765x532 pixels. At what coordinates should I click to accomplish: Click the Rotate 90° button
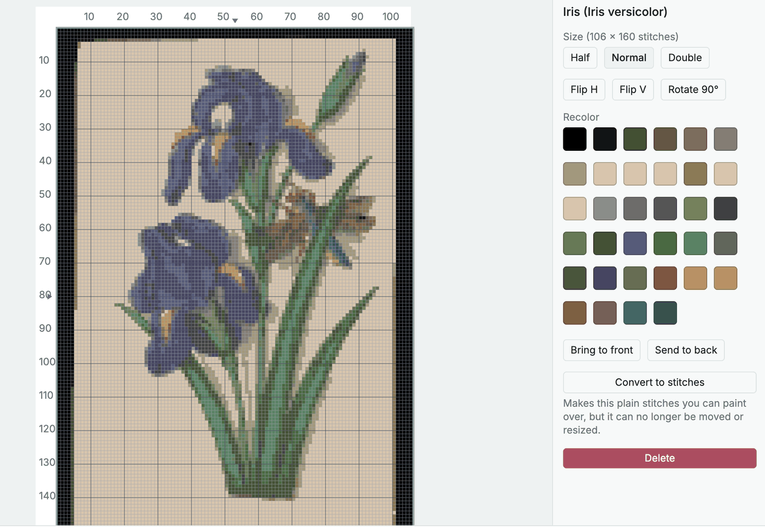pos(693,90)
